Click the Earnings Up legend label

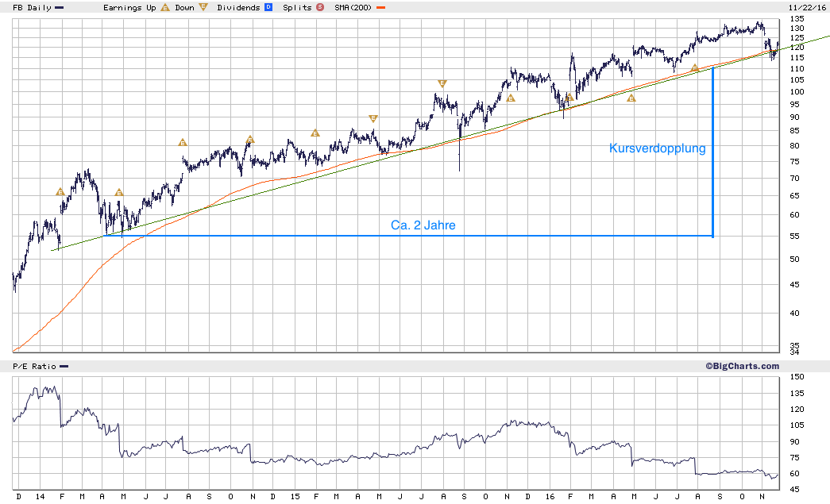pos(129,7)
